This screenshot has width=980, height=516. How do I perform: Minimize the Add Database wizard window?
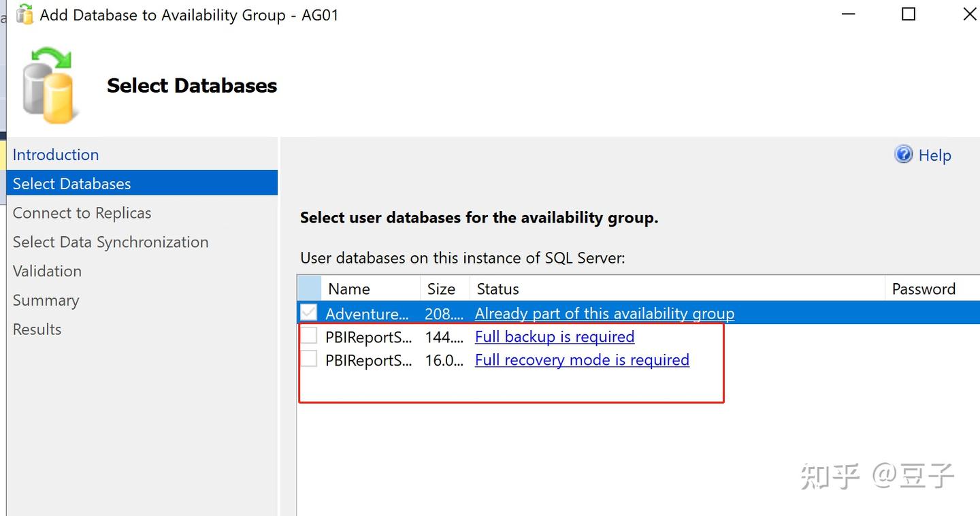(847, 14)
